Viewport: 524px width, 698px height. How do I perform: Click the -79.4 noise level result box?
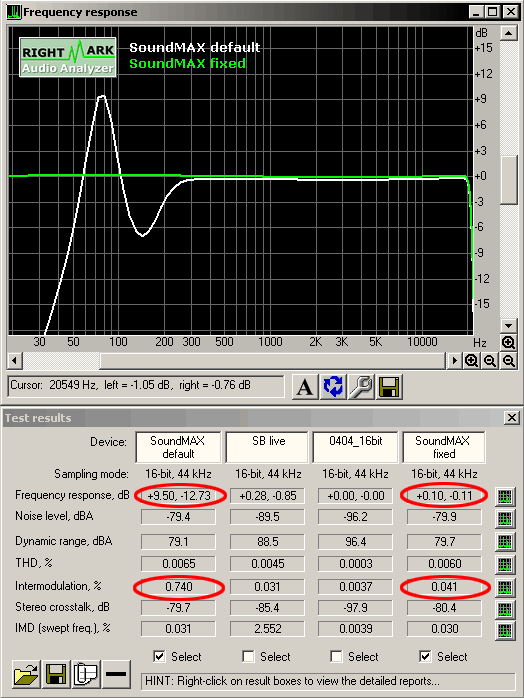tap(179, 517)
